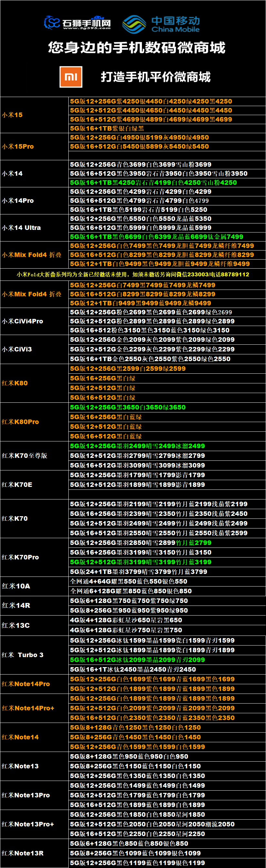This screenshot has height=868, width=266.
Task: Click 小米Mix Fold4 cell beside the 龙鳞纤维 rows
Action: coord(34,255)
